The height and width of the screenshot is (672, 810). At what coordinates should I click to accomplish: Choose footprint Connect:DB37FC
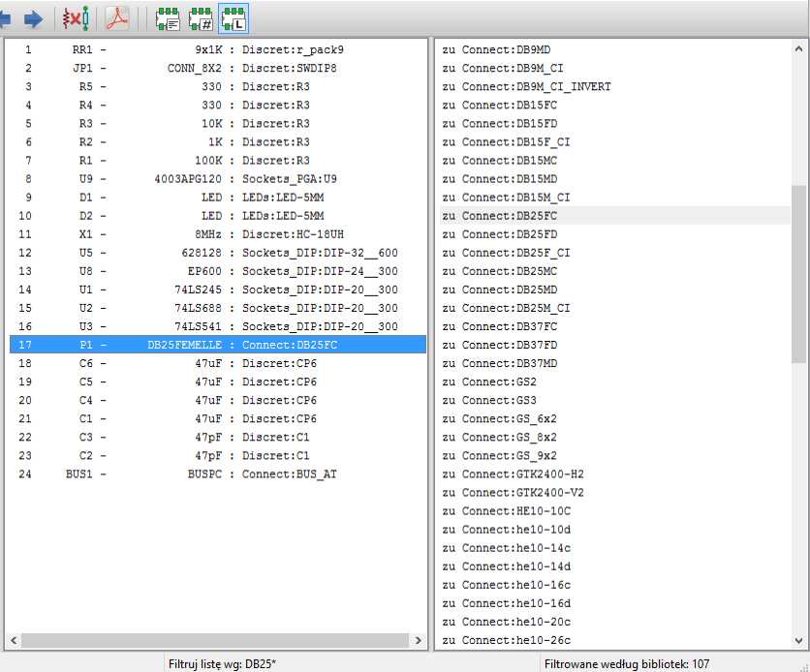[614, 326]
